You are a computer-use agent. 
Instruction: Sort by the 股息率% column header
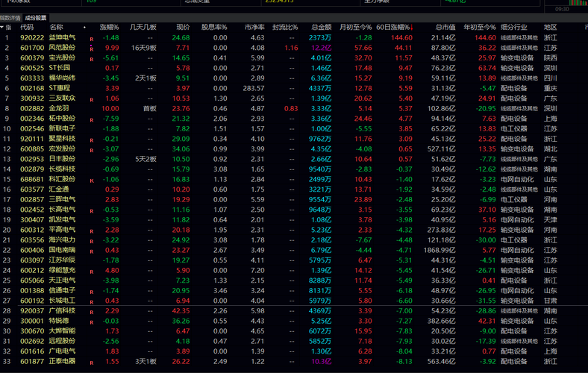[214, 28]
